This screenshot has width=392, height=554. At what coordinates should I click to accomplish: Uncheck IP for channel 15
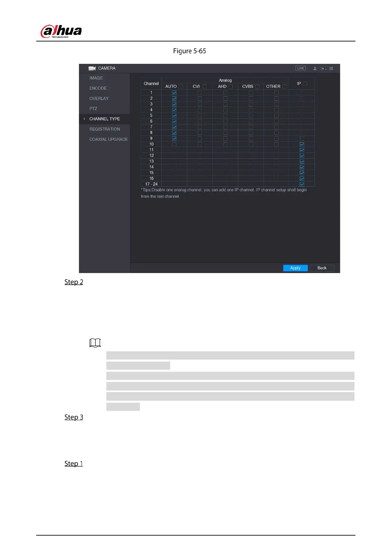[302, 173]
